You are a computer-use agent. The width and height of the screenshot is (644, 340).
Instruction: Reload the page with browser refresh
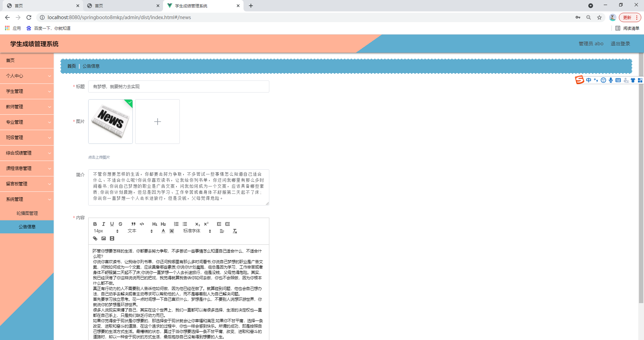[x=29, y=17]
